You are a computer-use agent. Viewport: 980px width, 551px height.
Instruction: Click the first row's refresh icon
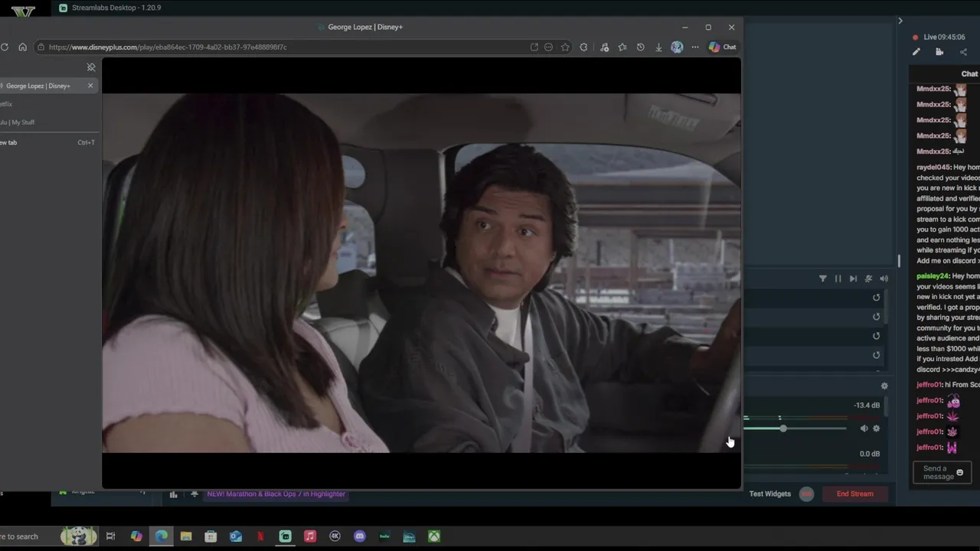coord(877,298)
